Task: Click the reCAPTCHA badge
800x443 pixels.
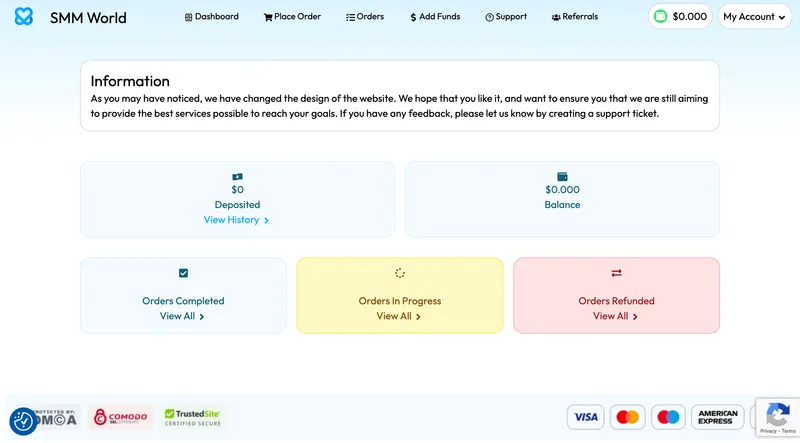Action: tap(778, 416)
